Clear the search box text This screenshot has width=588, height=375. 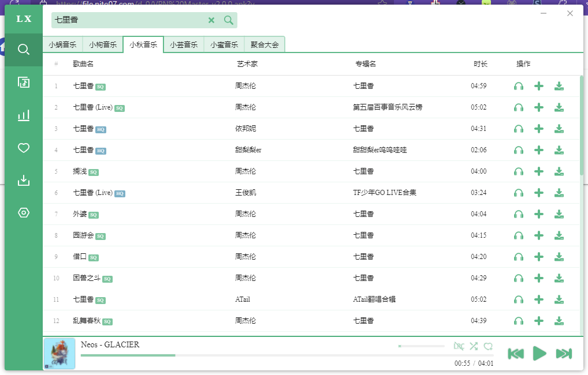tap(211, 20)
